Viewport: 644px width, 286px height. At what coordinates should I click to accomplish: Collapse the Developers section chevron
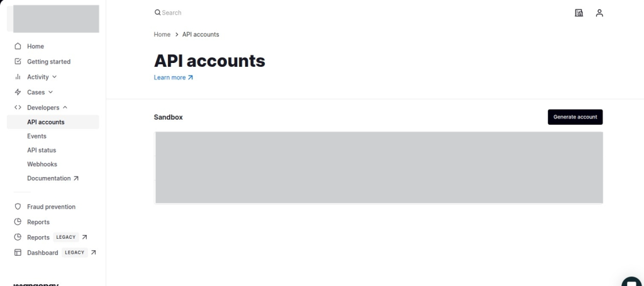[x=65, y=107]
